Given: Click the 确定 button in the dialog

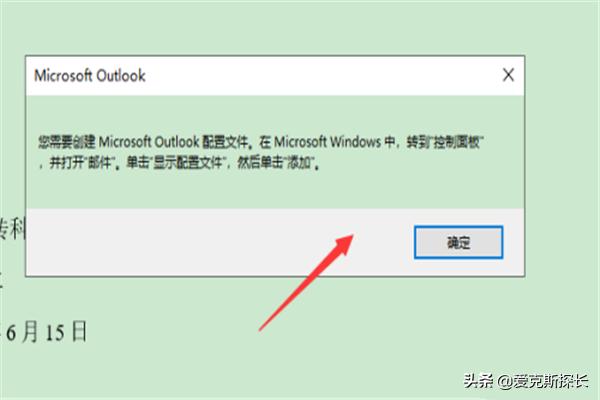Looking at the screenshot, I should click(x=458, y=242).
